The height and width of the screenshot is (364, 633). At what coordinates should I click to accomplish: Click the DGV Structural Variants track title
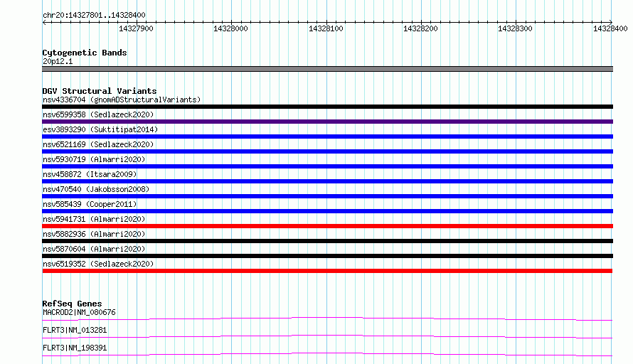pos(100,91)
